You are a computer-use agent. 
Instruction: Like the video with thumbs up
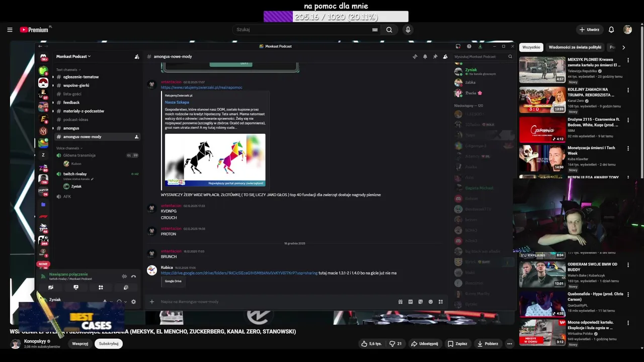(371, 344)
